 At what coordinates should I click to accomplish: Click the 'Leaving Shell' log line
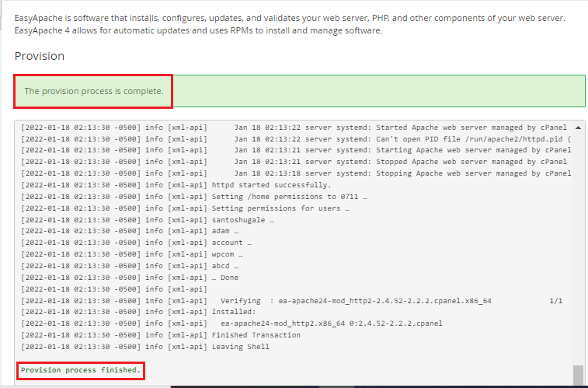145,346
